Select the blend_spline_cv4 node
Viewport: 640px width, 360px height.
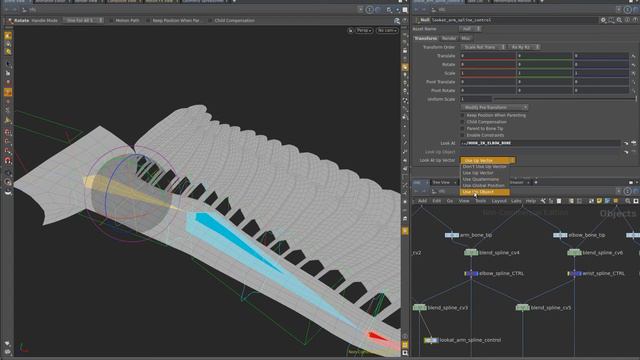(471, 253)
